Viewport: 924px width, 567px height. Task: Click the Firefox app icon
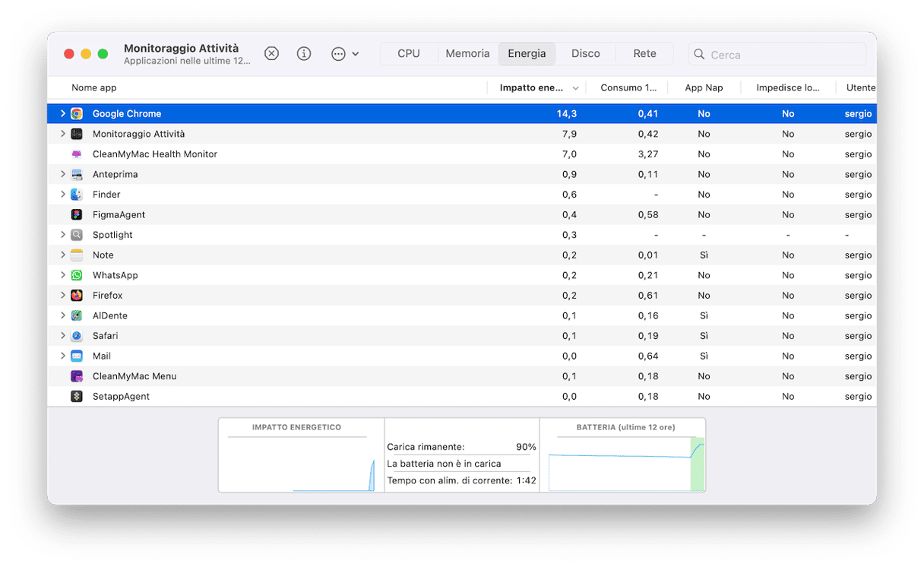click(x=77, y=296)
